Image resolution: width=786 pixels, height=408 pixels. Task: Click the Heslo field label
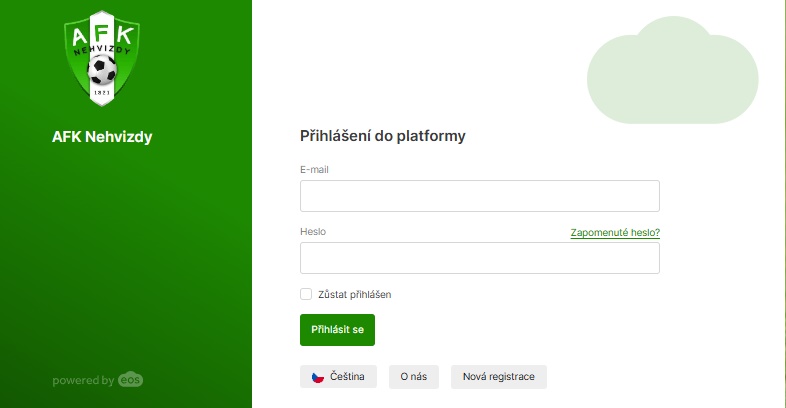(x=313, y=232)
